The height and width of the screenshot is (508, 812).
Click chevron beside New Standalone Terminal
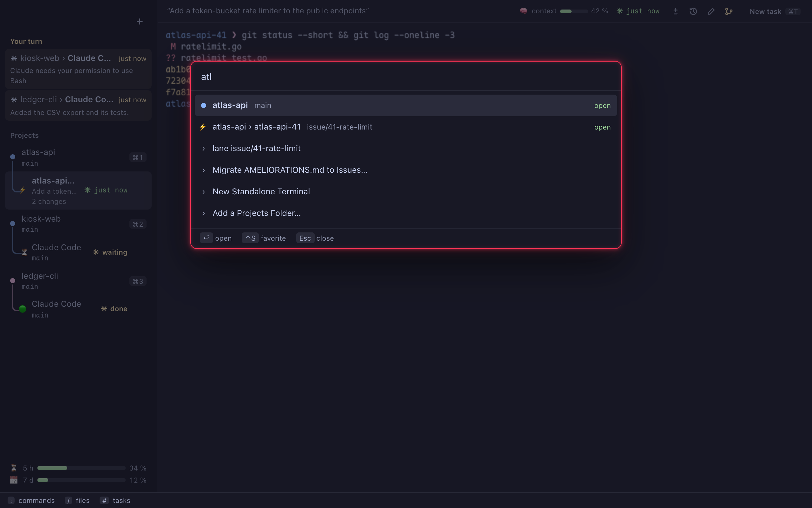click(x=203, y=192)
